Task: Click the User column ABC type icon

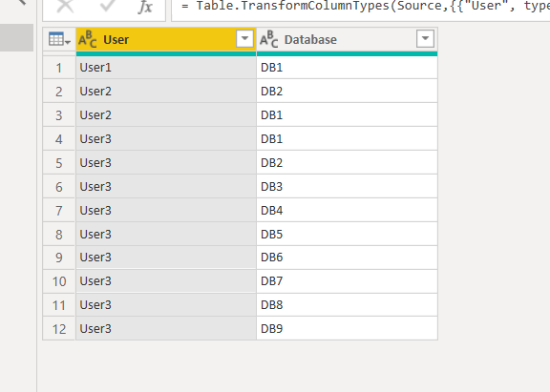Action: 88,39
